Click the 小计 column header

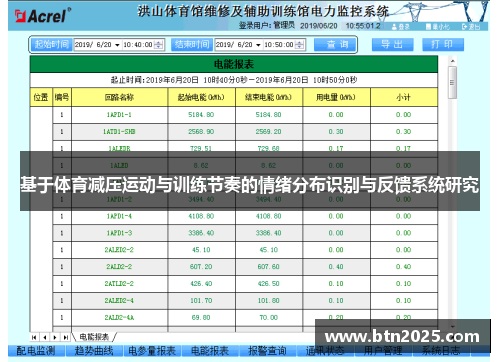click(x=404, y=97)
